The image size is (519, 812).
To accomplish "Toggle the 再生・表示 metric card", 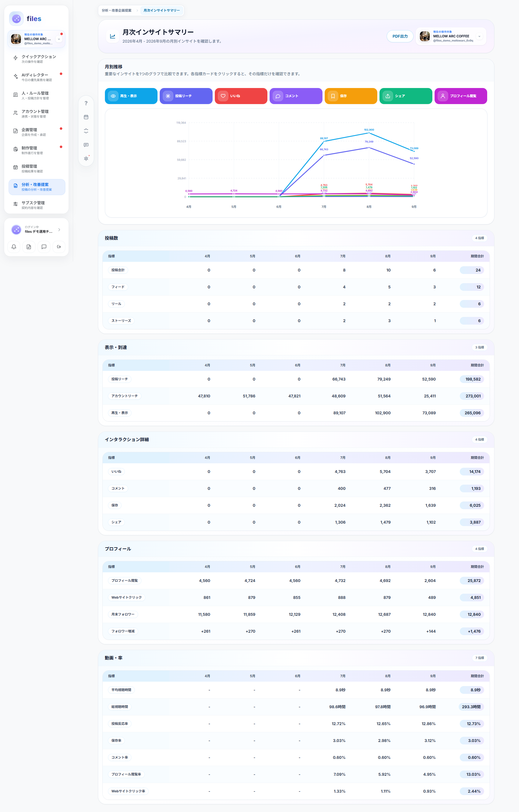I will 131,96.
